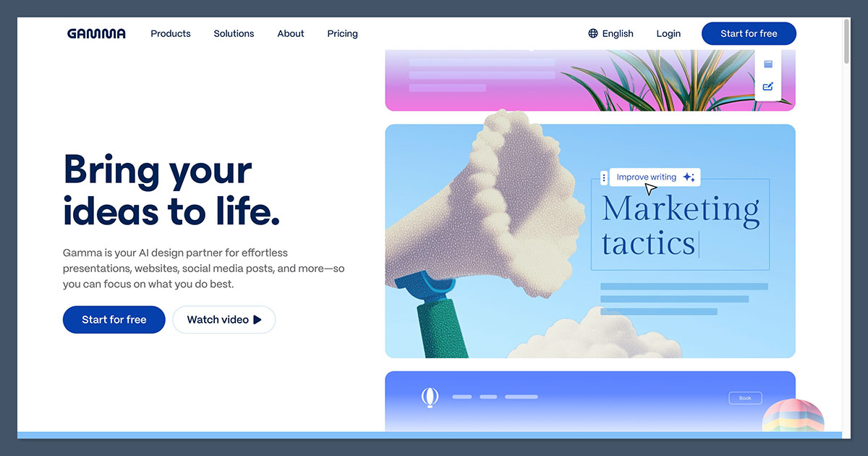This screenshot has width=868, height=456.
Task: Click the card layout icon in floating panel
Action: click(x=768, y=64)
